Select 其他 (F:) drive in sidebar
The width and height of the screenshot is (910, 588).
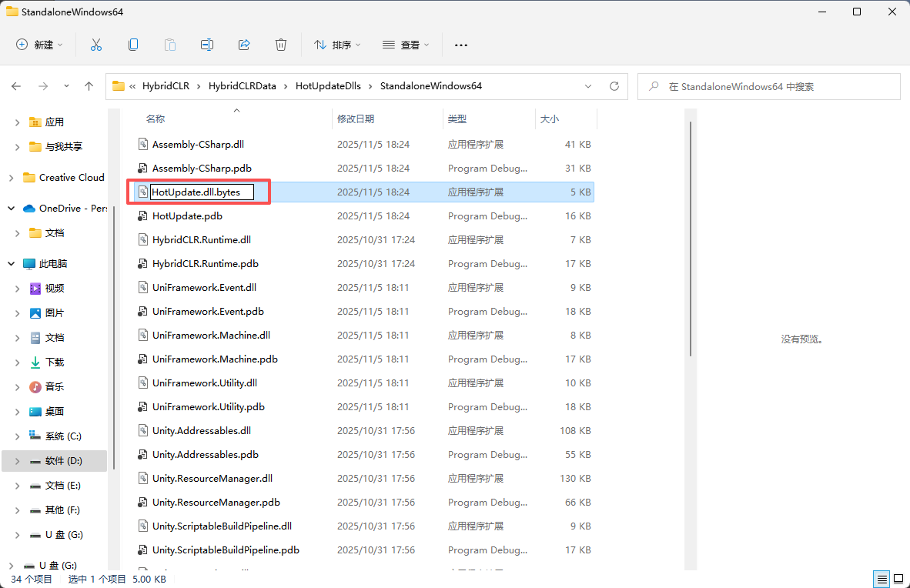[x=62, y=510]
